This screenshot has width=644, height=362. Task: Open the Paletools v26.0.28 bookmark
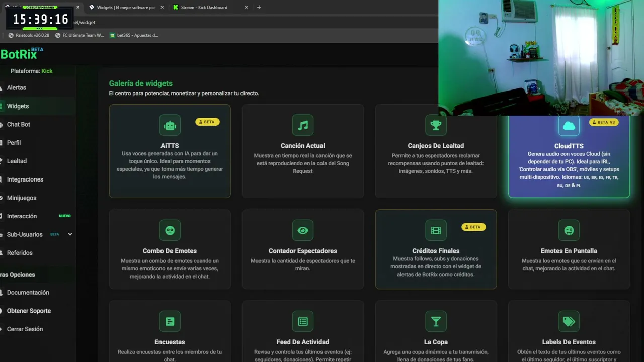point(29,35)
